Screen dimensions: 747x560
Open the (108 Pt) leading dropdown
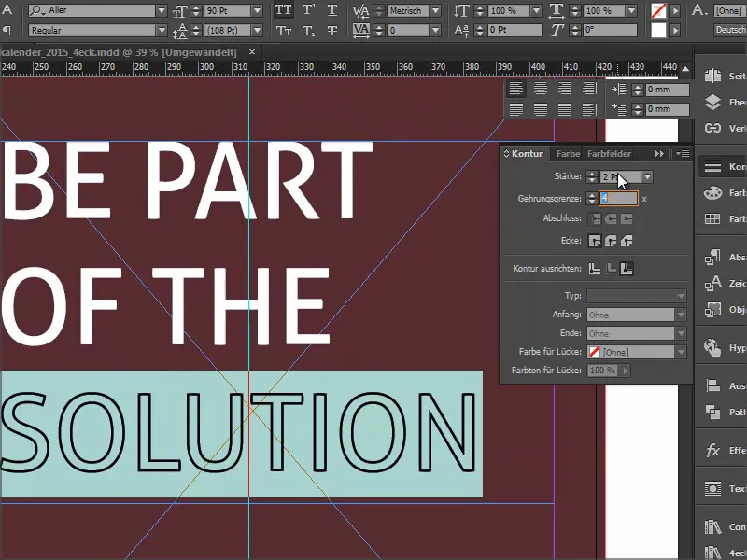tap(258, 31)
